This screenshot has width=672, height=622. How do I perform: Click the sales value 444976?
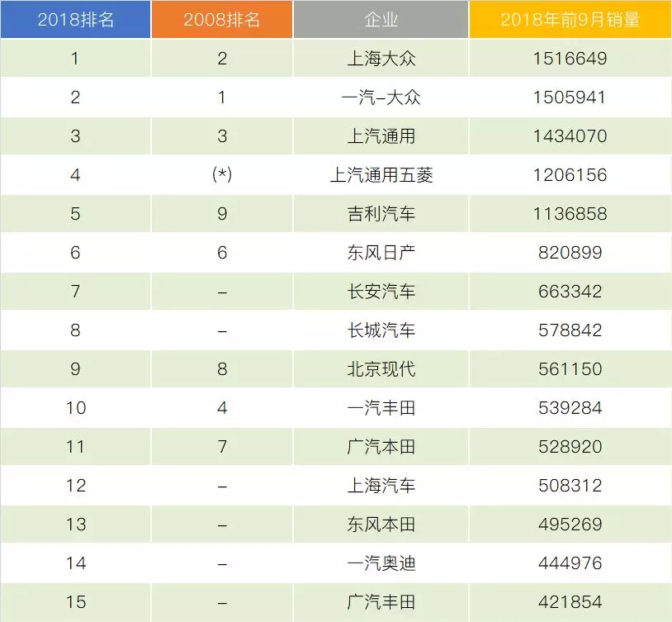coord(570,563)
